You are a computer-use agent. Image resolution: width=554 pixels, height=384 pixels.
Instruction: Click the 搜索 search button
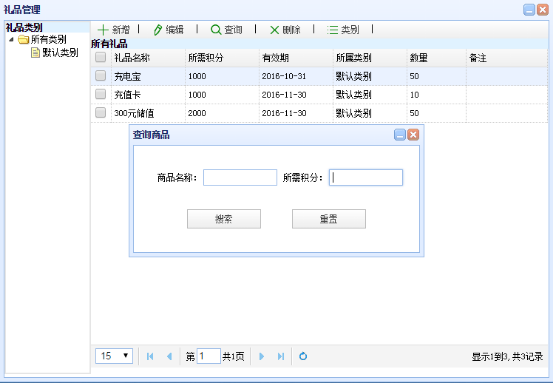click(x=224, y=219)
